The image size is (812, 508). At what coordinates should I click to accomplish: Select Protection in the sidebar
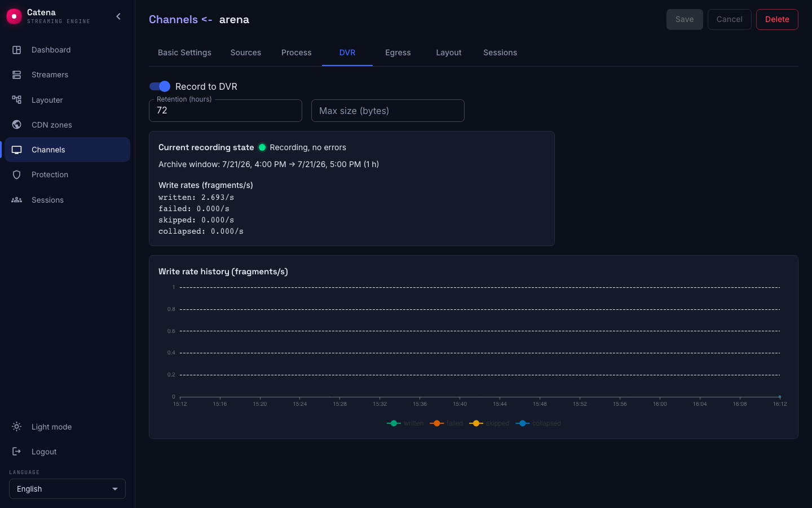(68, 174)
